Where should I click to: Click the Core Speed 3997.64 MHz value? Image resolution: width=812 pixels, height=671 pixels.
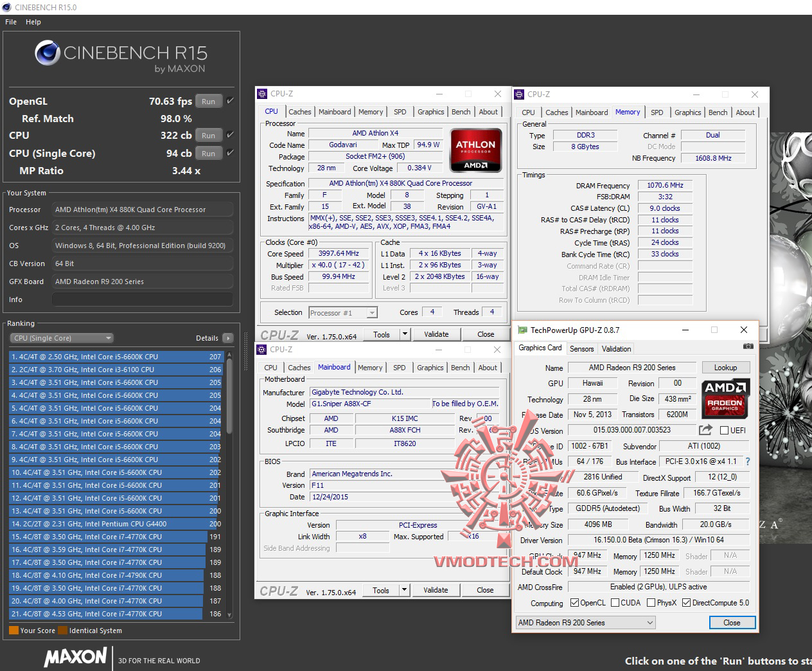(x=339, y=253)
